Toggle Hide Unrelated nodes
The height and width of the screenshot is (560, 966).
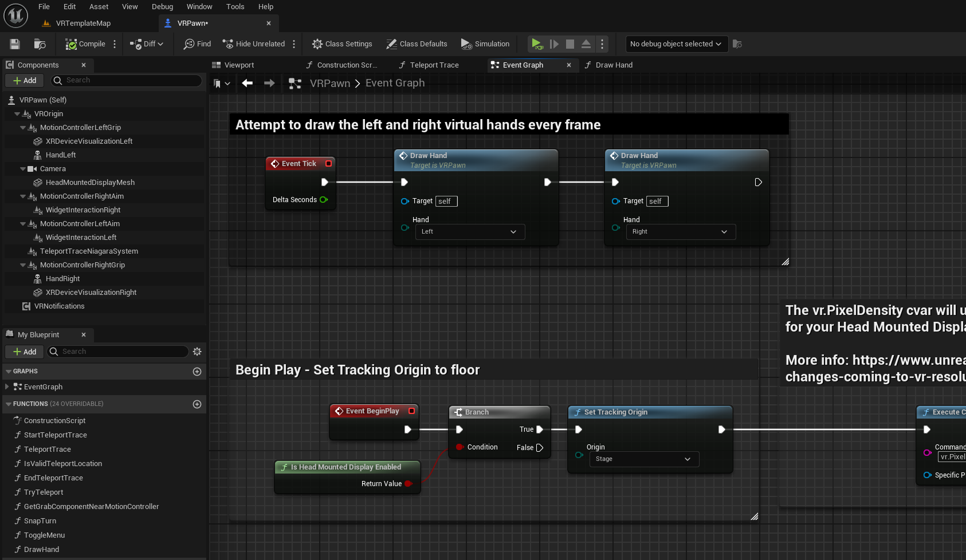click(x=253, y=44)
